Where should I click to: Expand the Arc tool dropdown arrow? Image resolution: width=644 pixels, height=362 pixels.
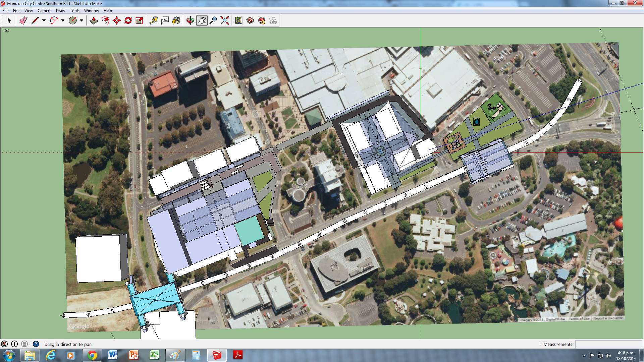[63, 21]
